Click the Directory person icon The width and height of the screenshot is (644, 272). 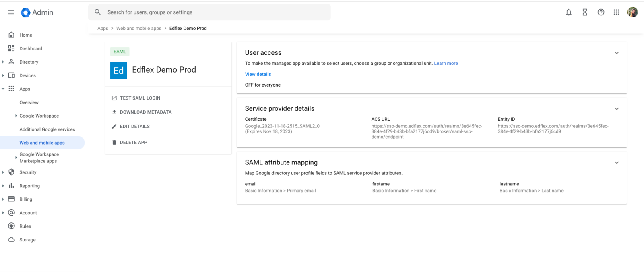(11, 62)
